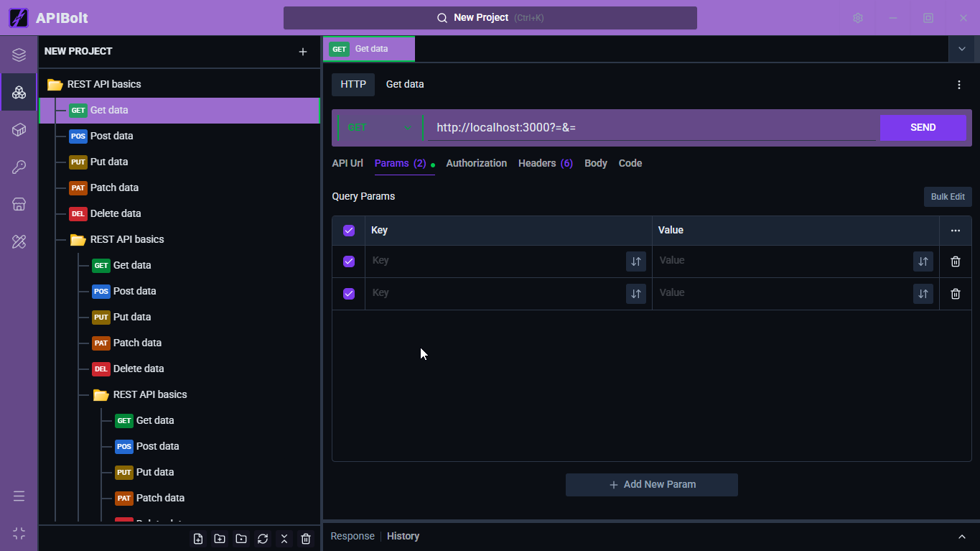The width and height of the screenshot is (980, 551).
Task: Open the tabs list dropdown arrow
Action: 962,49
